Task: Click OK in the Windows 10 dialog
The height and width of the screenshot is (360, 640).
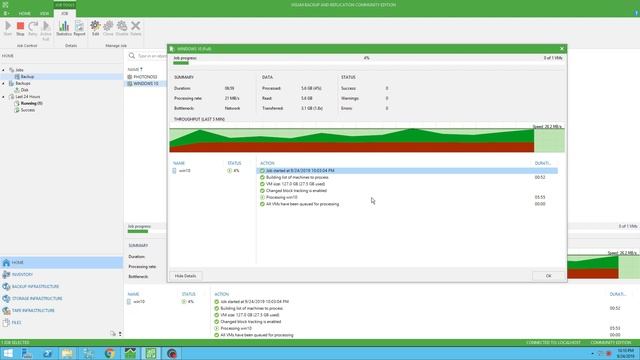Action: point(548,276)
